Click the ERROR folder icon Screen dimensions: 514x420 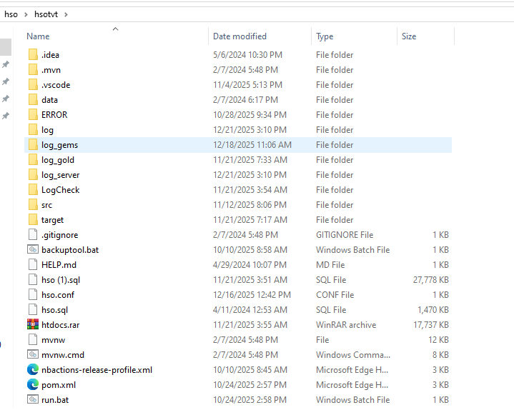33,115
